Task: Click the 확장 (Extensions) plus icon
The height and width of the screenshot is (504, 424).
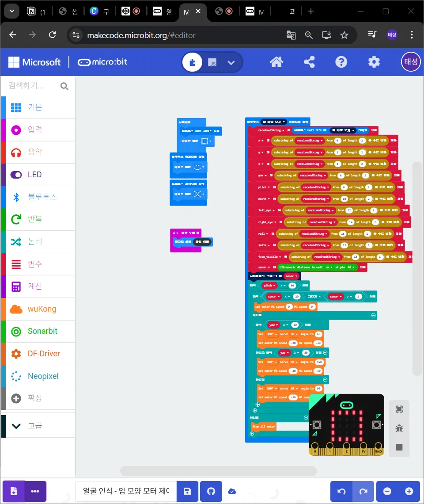Action: [x=16, y=398]
